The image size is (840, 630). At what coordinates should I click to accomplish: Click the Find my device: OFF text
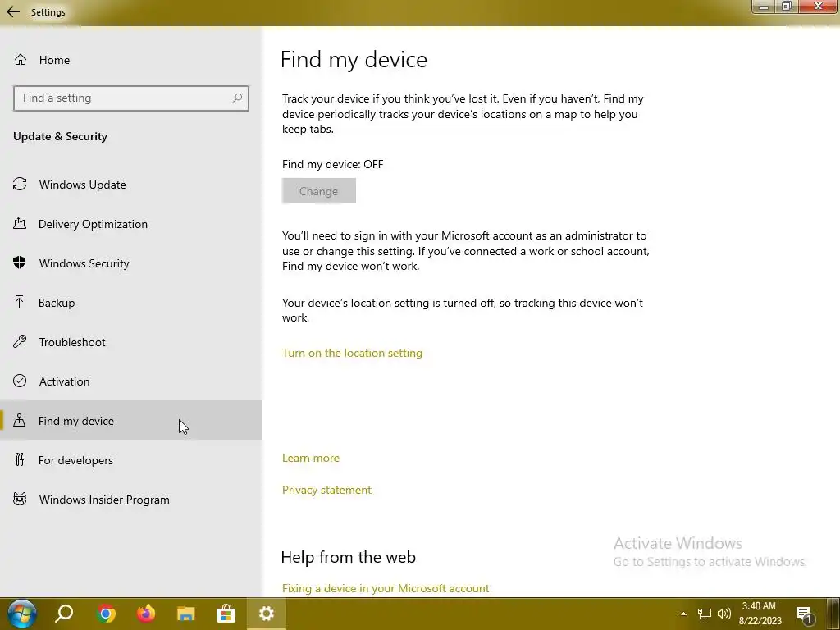click(333, 164)
